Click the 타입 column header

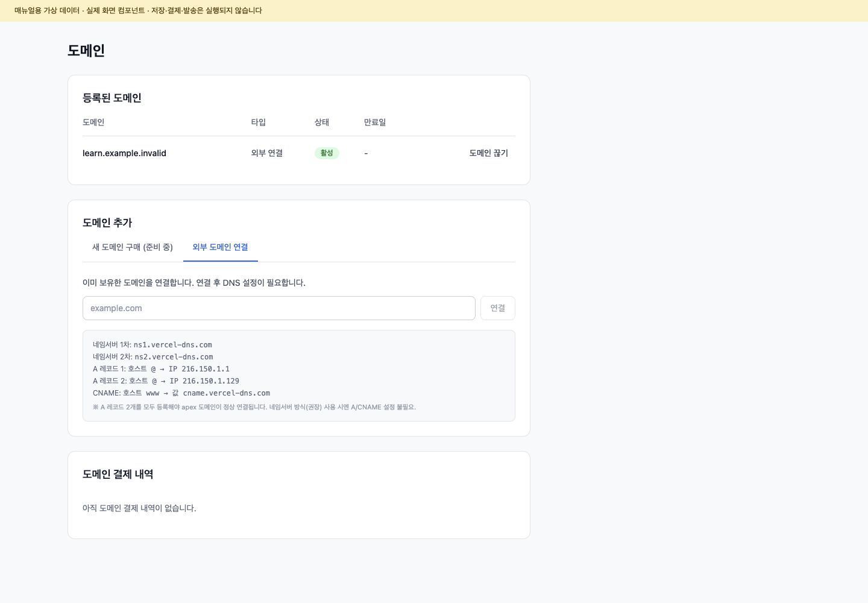click(259, 122)
